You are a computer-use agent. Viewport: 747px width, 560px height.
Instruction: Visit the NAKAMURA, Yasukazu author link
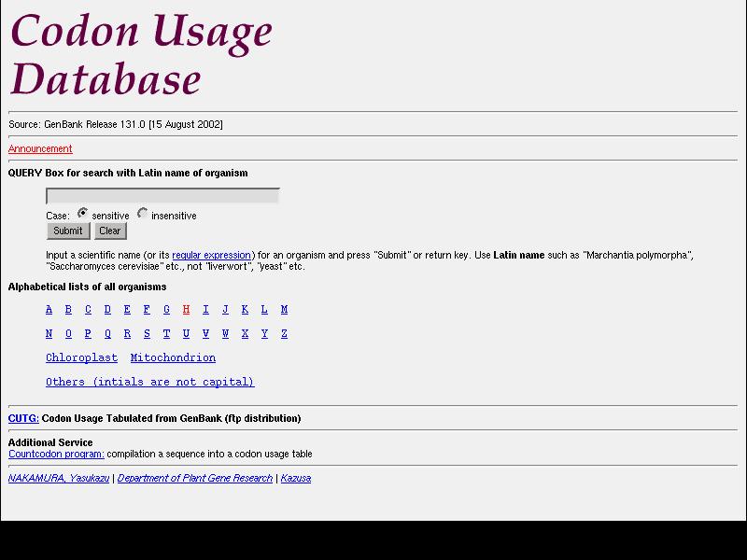click(x=59, y=479)
